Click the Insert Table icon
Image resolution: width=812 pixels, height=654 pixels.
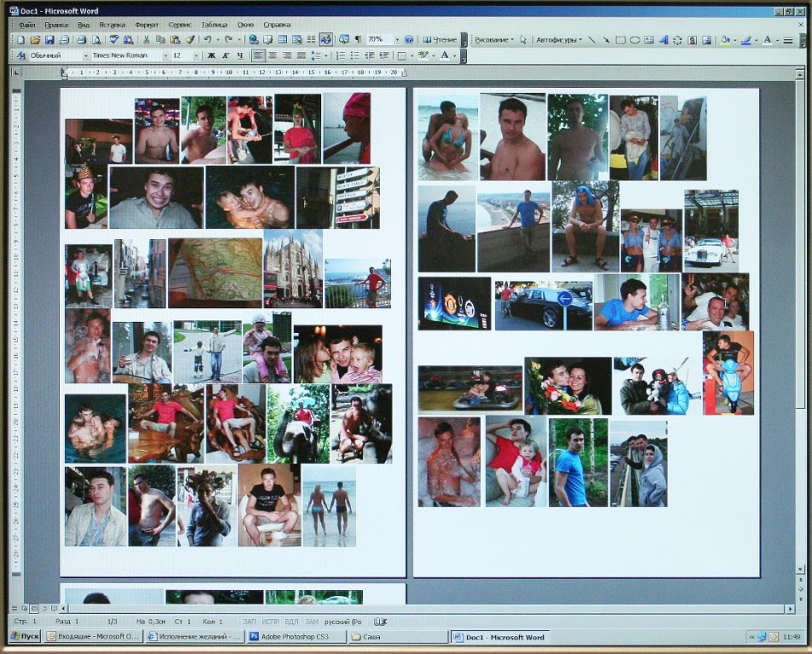tap(282, 40)
